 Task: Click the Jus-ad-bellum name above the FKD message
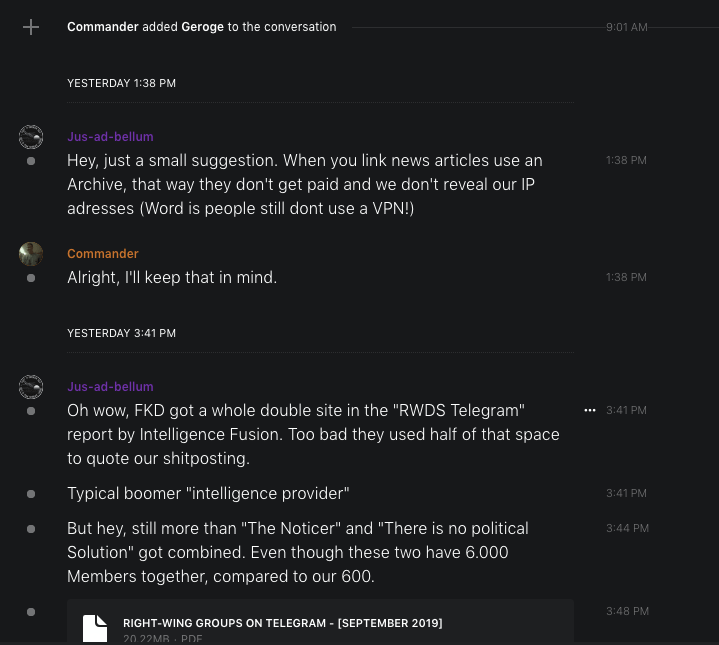pos(110,387)
